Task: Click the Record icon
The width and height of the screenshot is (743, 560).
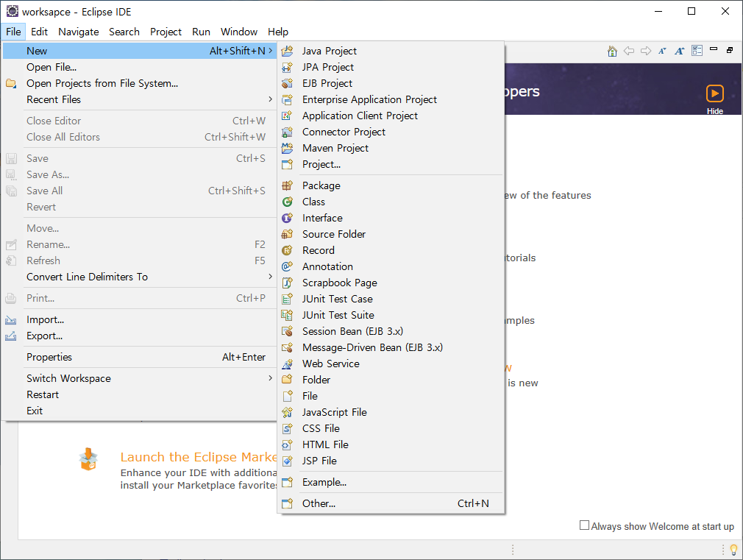Action: [x=287, y=250]
